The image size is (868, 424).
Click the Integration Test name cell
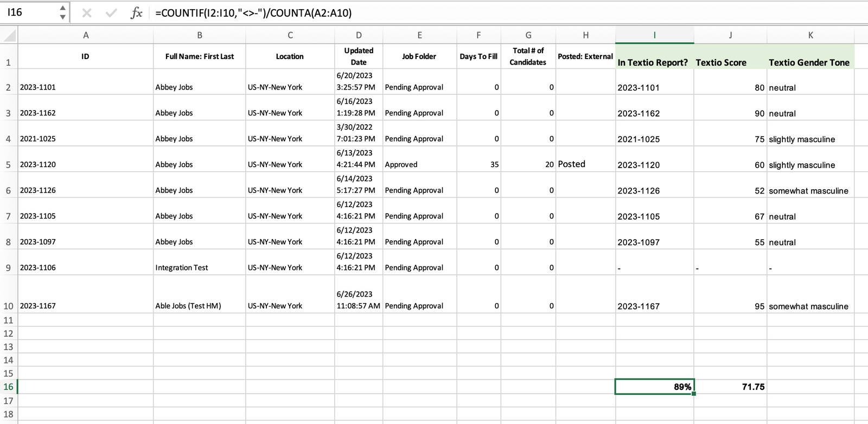(x=199, y=267)
